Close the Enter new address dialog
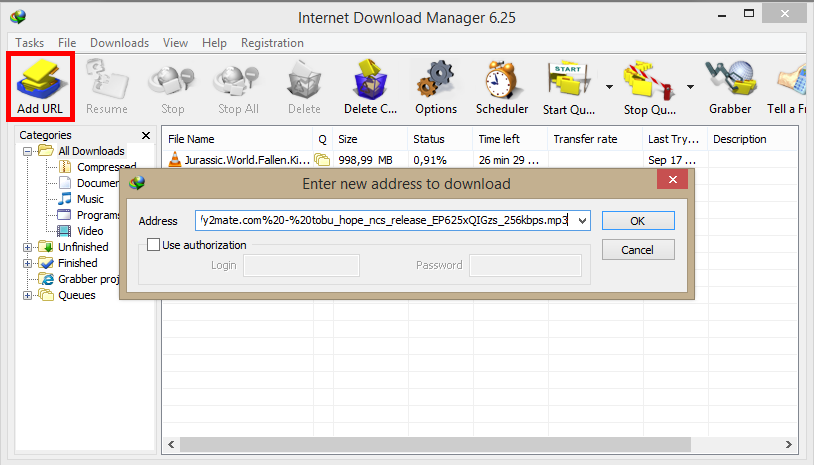814x465 pixels. pos(672,180)
